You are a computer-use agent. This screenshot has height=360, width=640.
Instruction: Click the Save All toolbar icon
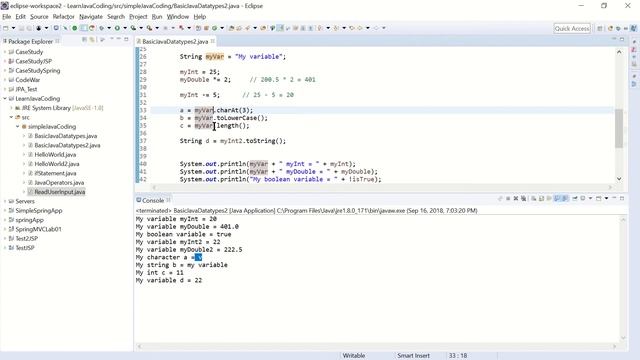pos(29,28)
